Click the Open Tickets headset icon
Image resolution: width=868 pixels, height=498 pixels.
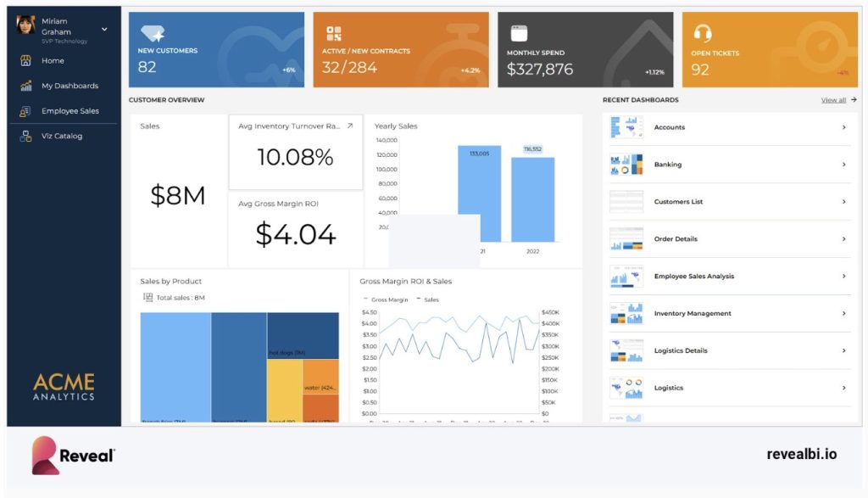(702, 33)
